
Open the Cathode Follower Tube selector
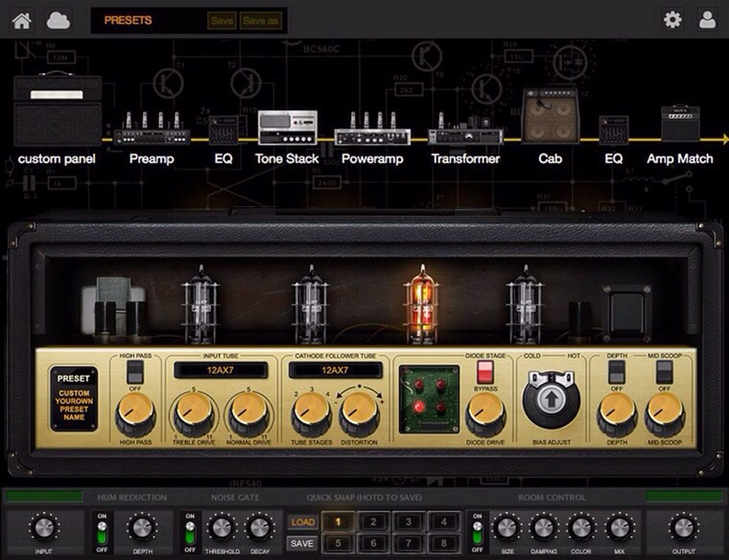click(335, 370)
